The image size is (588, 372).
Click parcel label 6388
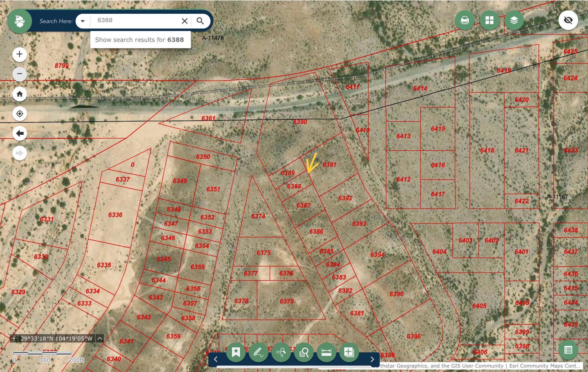(x=294, y=186)
